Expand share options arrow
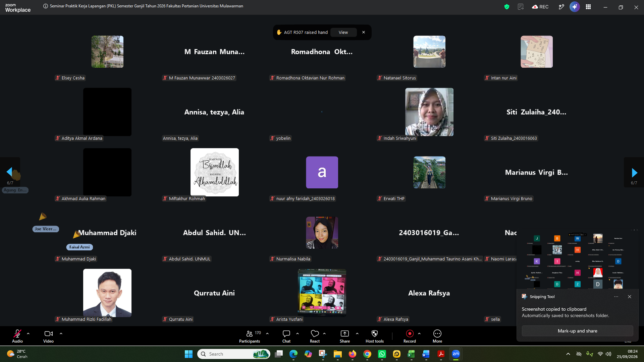The width and height of the screenshot is (644, 362). pyautogui.click(x=357, y=334)
